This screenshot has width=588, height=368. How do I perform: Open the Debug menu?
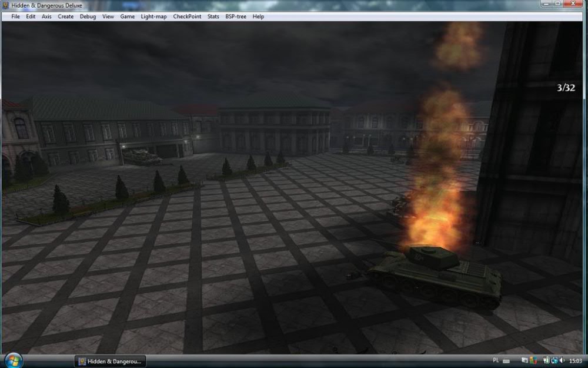pos(88,16)
